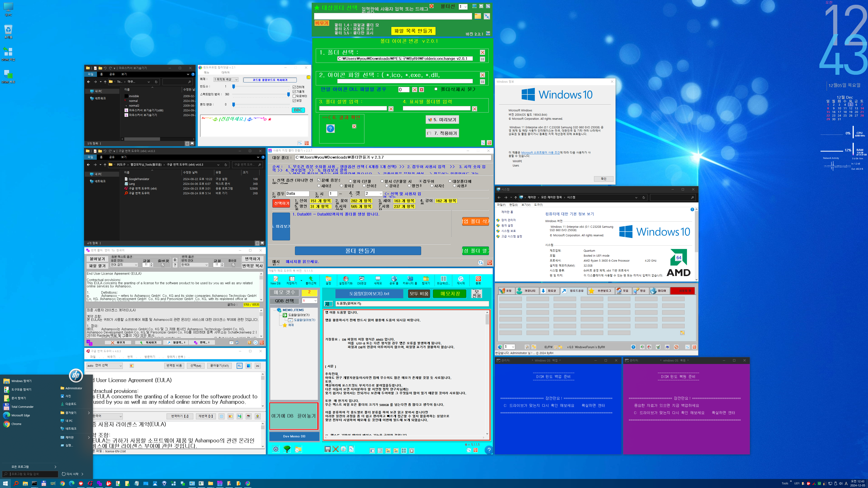868x488 pixels.
Task: Open QDB 선택 number dropdown
Action: (309, 301)
